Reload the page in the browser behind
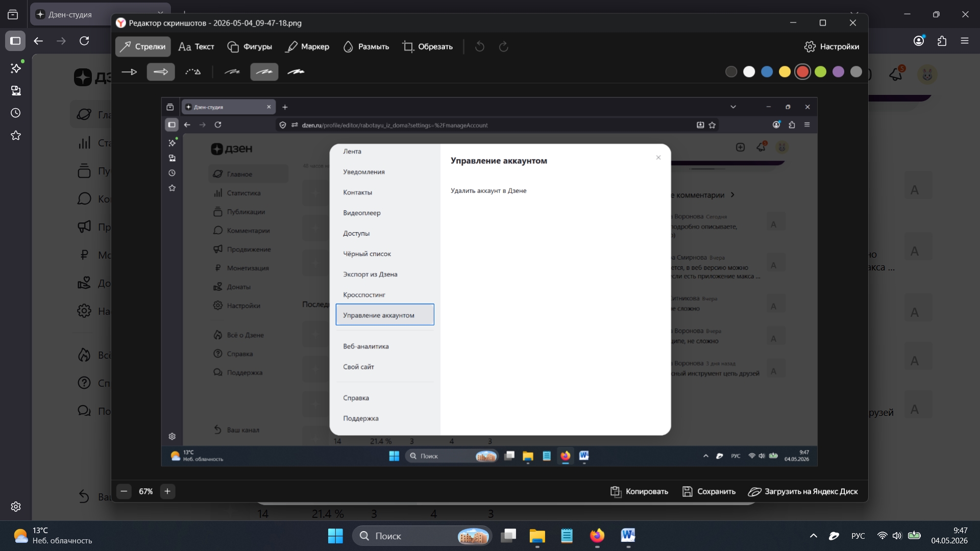Screen dimensions: 980x551 pos(85,41)
